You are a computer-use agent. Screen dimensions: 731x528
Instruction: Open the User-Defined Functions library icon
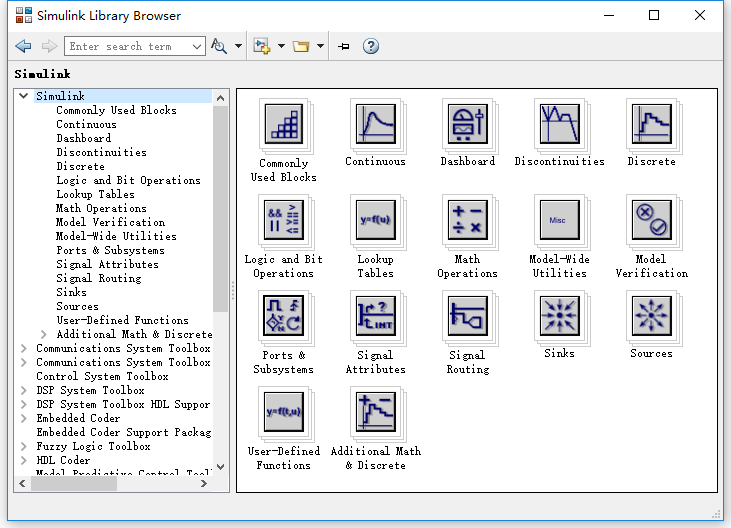click(x=283, y=411)
